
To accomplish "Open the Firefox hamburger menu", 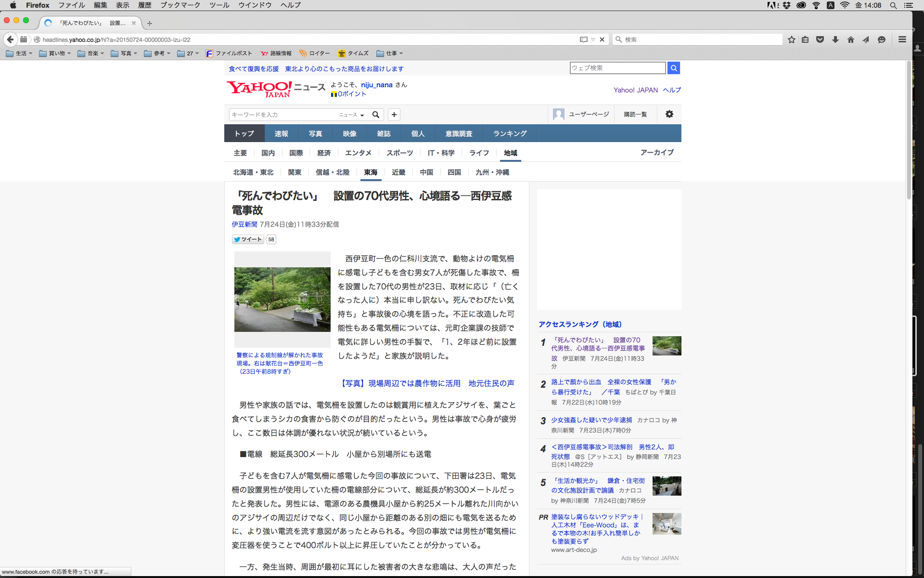I will point(902,39).
